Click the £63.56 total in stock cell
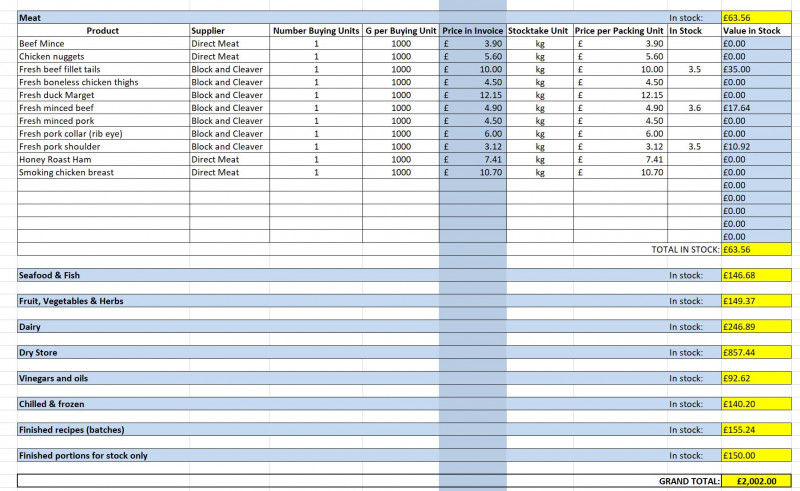 click(756, 250)
